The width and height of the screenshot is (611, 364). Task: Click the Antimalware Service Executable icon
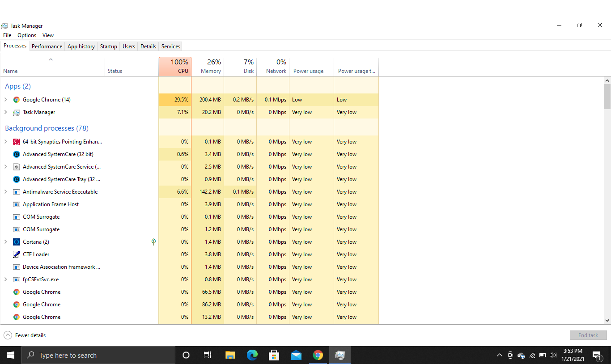(x=17, y=192)
